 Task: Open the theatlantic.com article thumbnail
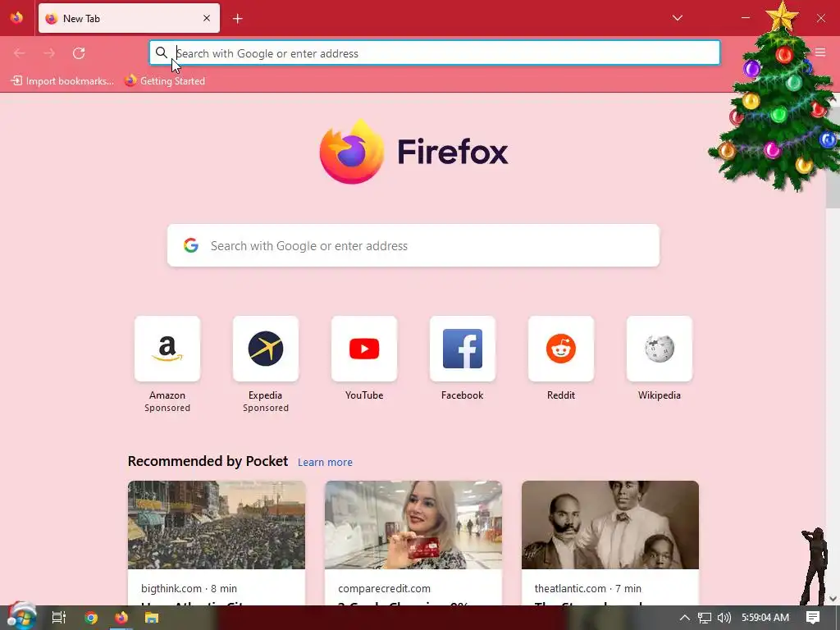click(610, 525)
